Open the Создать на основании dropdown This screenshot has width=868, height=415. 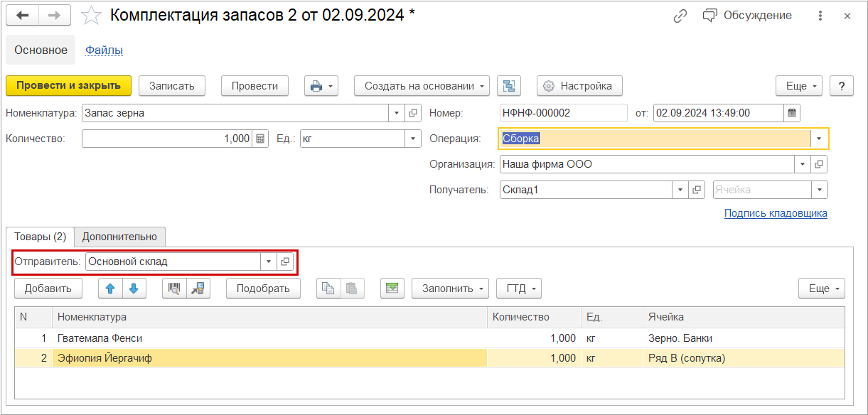tap(422, 86)
